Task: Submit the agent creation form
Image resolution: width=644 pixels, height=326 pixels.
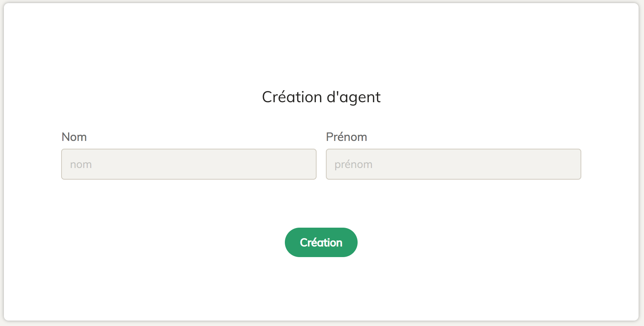Action: click(x=321, y=242)
